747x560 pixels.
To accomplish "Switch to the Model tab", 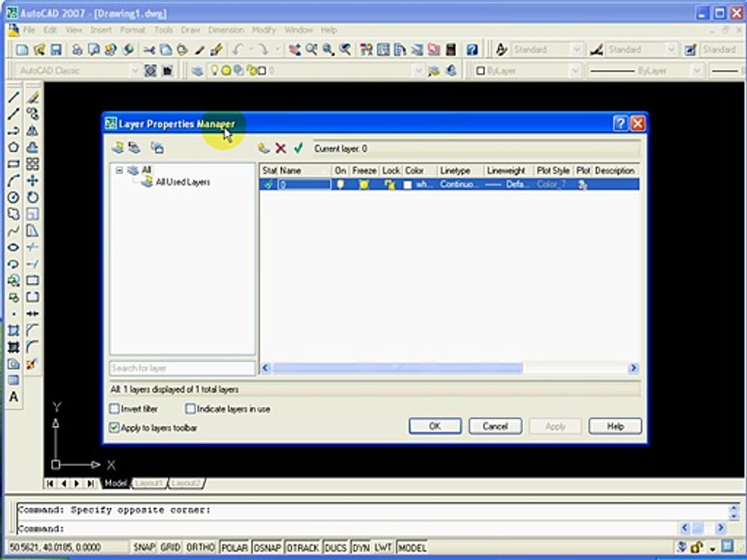I will [x=115, y=483].
